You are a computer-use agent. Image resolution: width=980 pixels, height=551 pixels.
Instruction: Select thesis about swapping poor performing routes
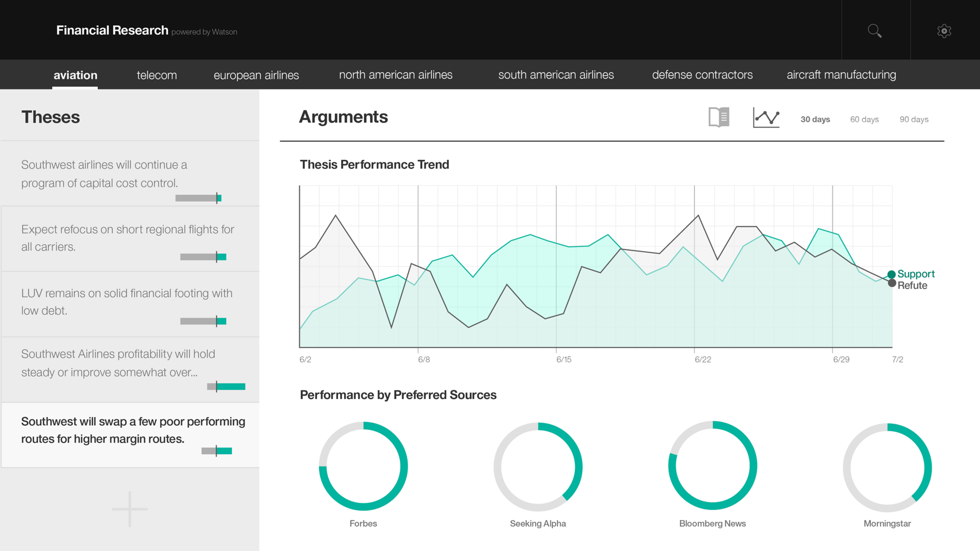coord(130,435)
